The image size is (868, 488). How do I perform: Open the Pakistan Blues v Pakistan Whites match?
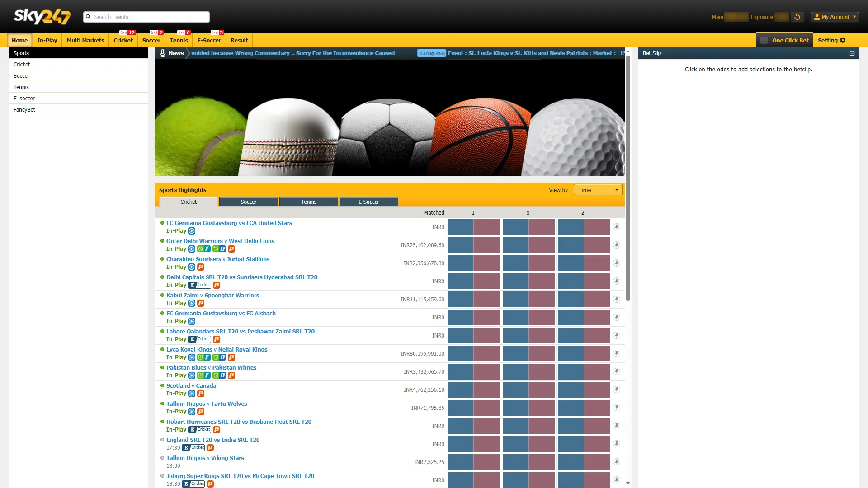(211, 368)
